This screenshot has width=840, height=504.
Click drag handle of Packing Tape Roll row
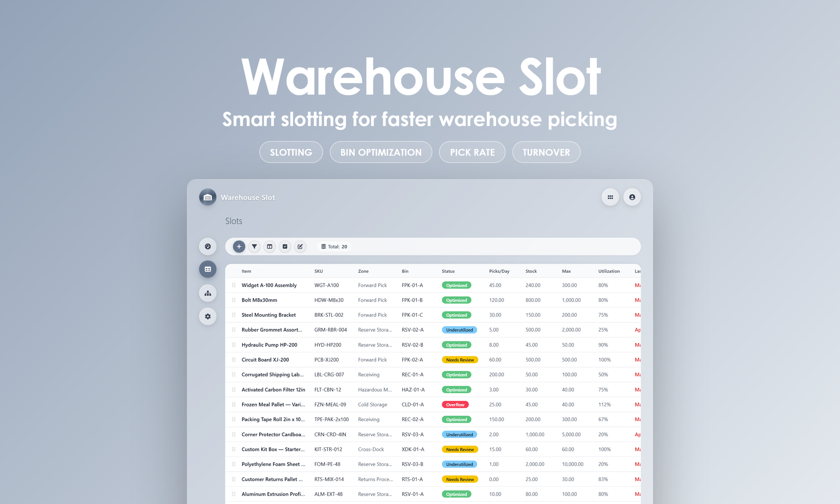tap(234, 419)
